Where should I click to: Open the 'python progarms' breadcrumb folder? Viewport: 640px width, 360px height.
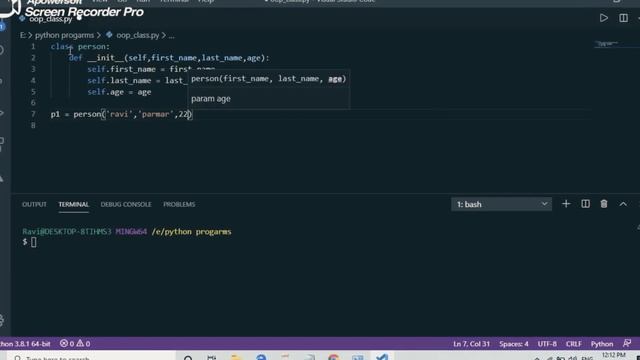coord(64,36)
